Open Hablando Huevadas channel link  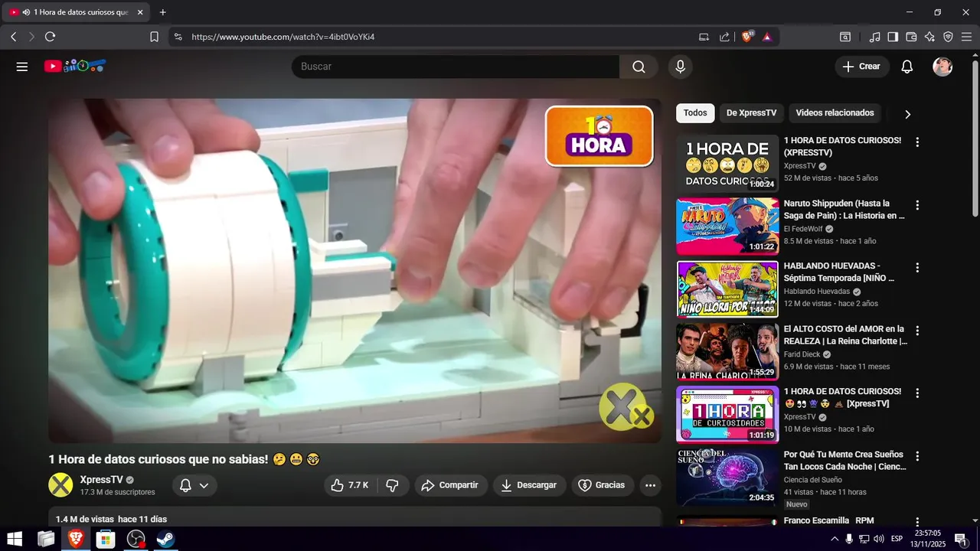click(817, 292)
